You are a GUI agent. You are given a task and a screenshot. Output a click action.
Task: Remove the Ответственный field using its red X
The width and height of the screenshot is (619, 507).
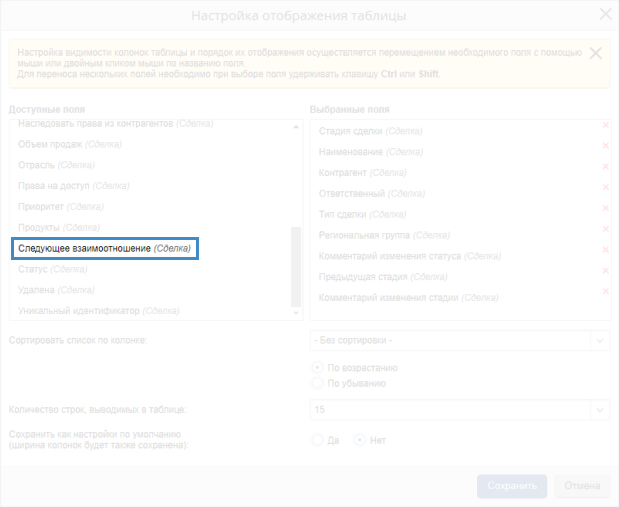tap(605, 187)
